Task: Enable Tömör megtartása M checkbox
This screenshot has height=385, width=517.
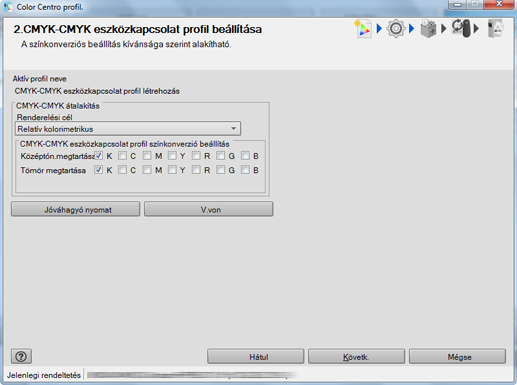Action: [x=147, y=170]
